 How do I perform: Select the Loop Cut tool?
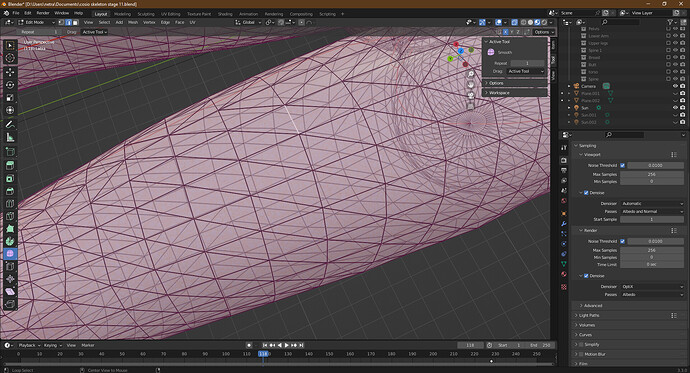coord(10,203)
